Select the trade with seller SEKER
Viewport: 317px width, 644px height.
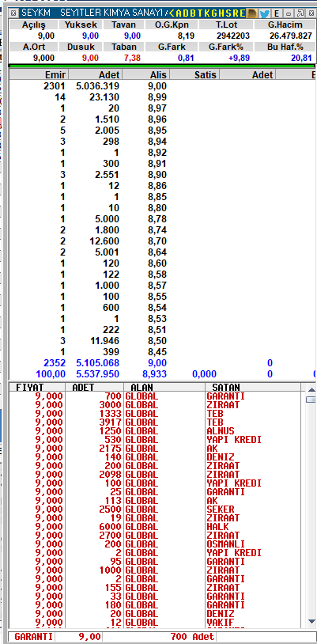154,510
